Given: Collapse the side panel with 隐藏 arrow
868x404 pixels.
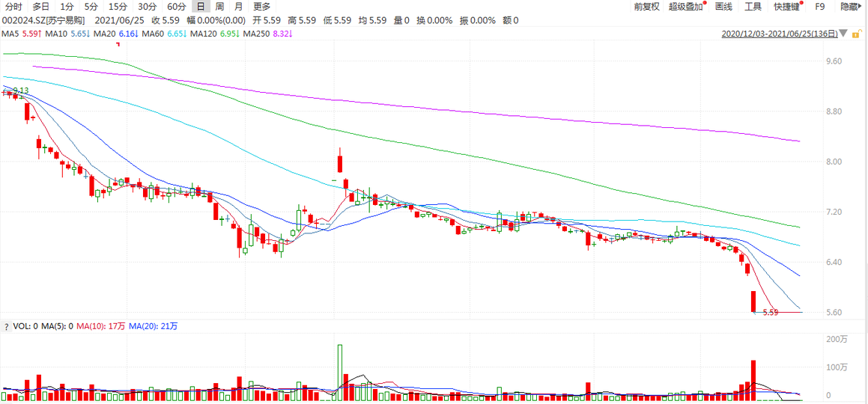Looking at the screenshot, I should click(851, 7).
